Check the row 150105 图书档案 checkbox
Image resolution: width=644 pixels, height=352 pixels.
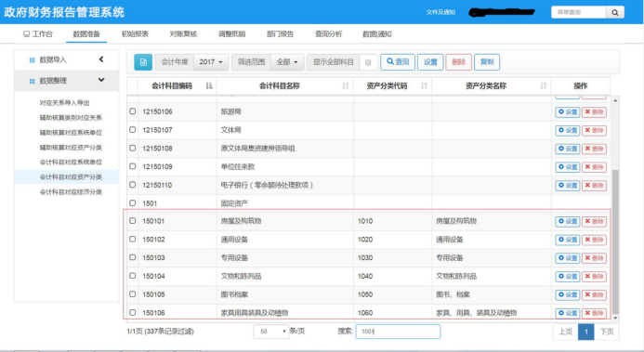click(132, 294)
